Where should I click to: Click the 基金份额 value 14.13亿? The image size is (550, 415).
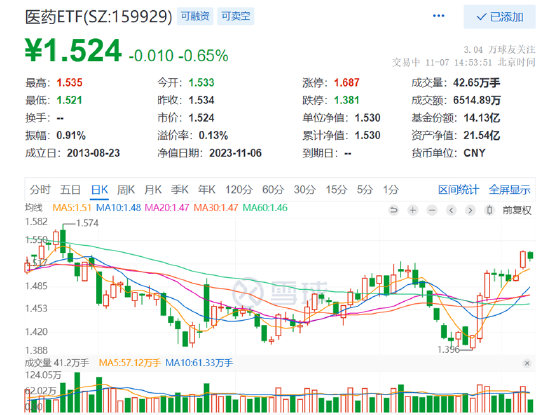tap(482, 118)
